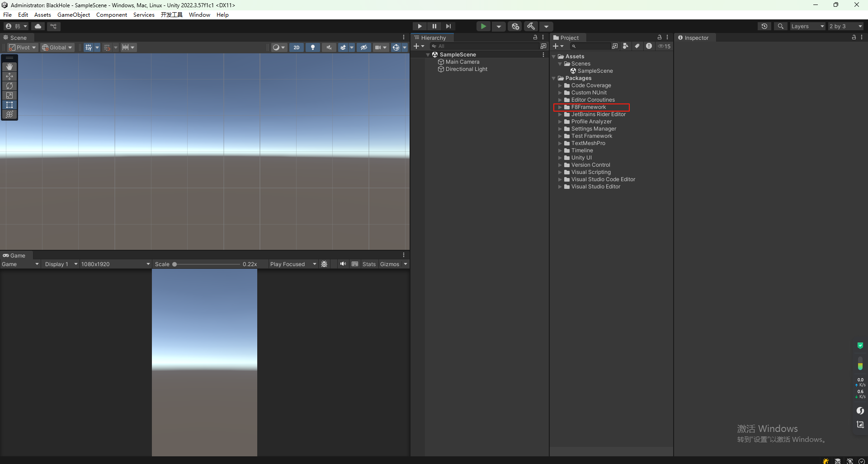Screen dimensions: 868x464
Task: Select the Move tool
Action: [9, 76]
